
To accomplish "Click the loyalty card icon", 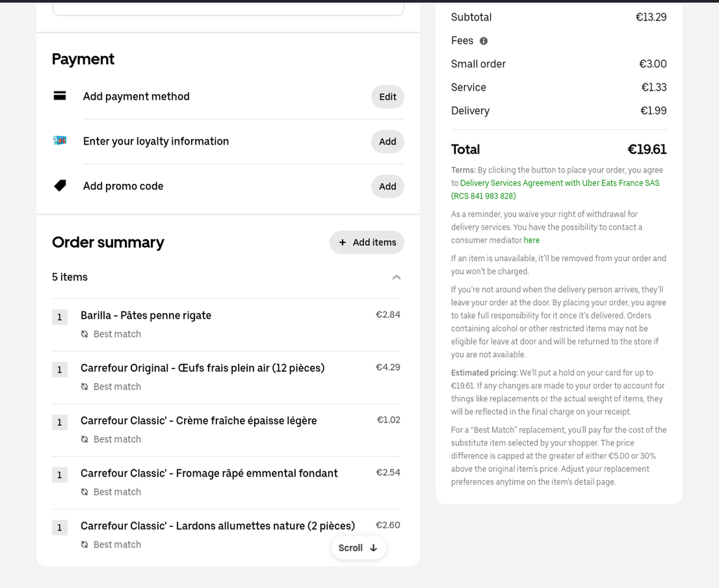I will pyautogui.click(x=60, y=141).
